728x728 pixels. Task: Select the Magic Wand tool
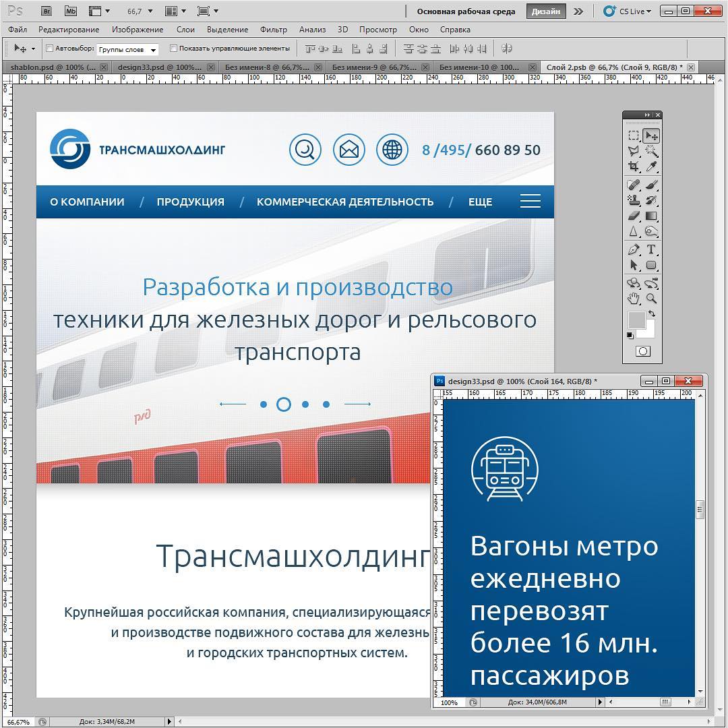tap(651, 151)
